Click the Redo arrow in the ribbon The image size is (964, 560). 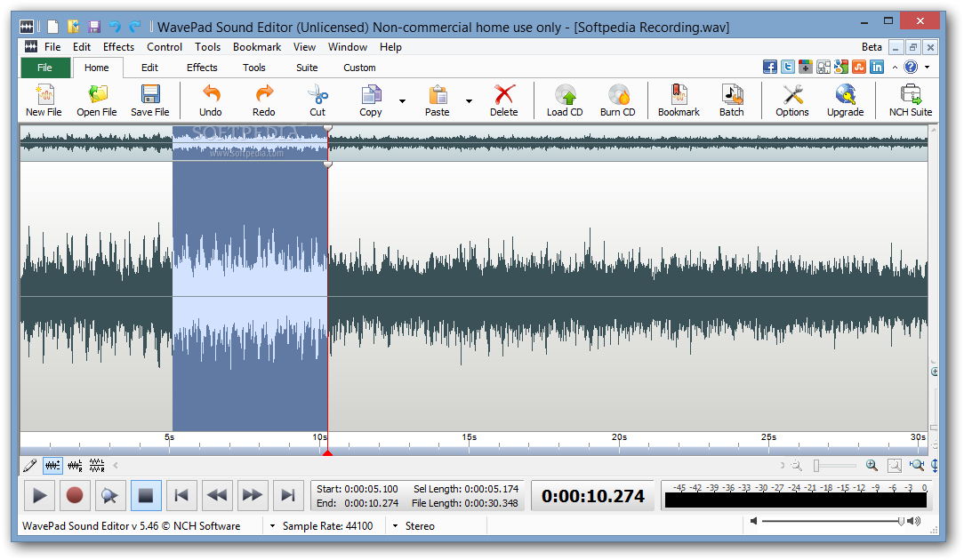264,100
